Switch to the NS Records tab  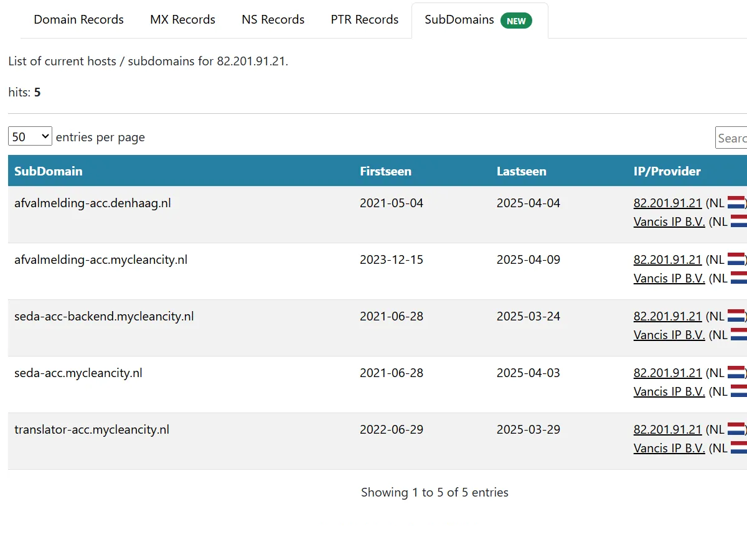click(x=273, y=20)
